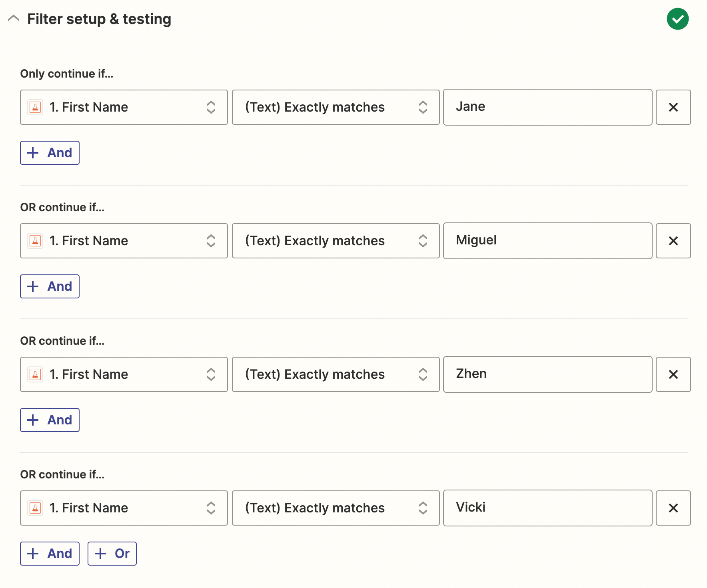The height and width of the screenshot is (588, 707).
Task: Open condition dropdown in Miguel row
Action: point(336,241)
